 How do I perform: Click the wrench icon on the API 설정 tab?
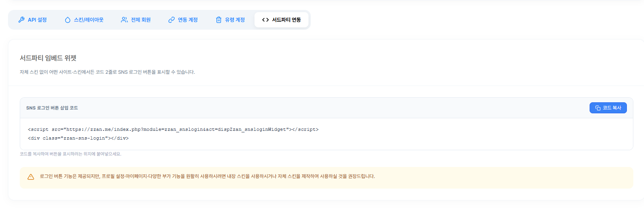[21, 20]
